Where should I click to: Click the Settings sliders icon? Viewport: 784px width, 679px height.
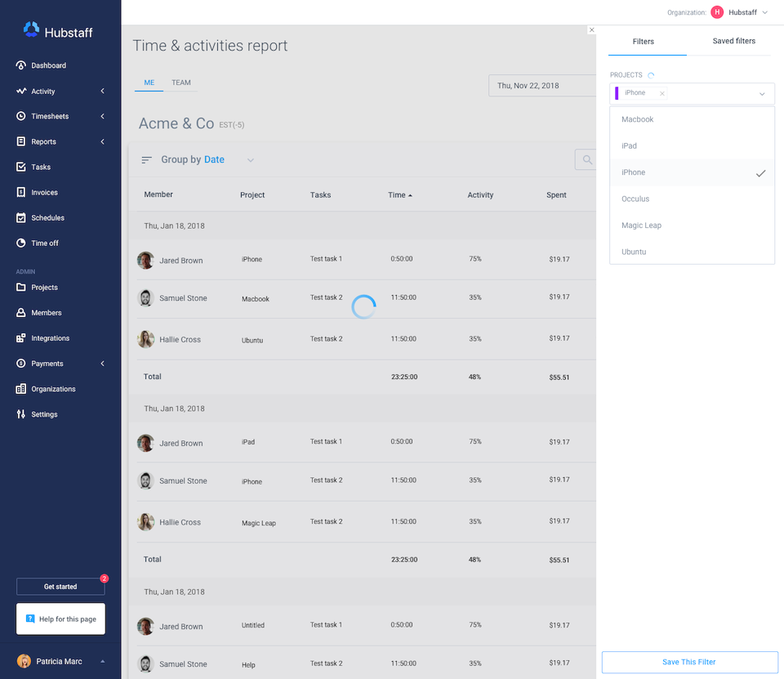21,414
